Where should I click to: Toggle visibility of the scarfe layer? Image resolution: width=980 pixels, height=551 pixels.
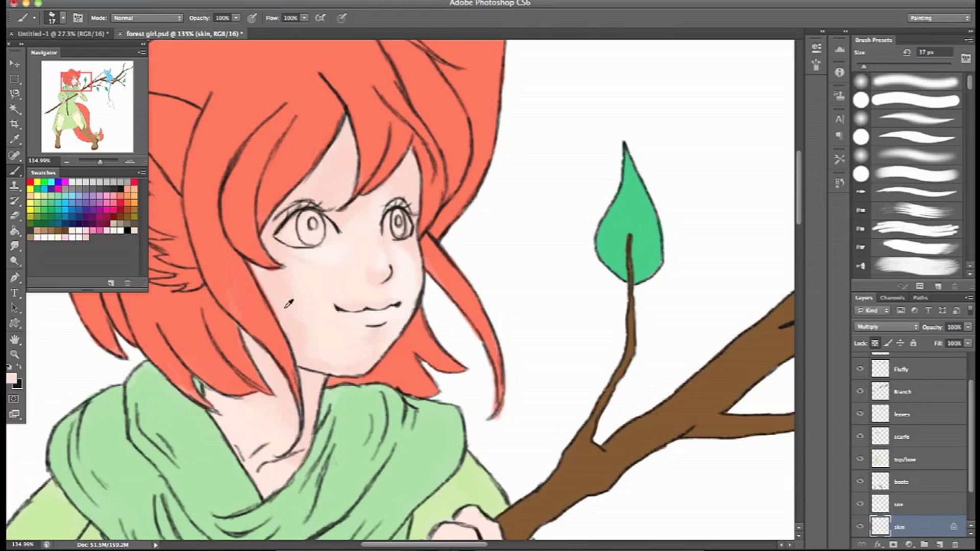click(860, 436)
